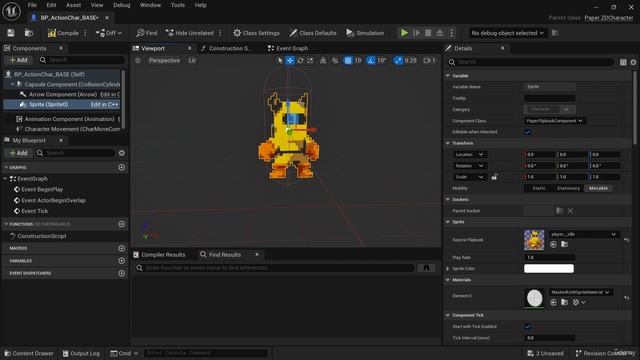The width and height of the screenshot is (640, 360).
Task: Toggle the Editable when Inherited checkbox
Action: coord(527,132)
